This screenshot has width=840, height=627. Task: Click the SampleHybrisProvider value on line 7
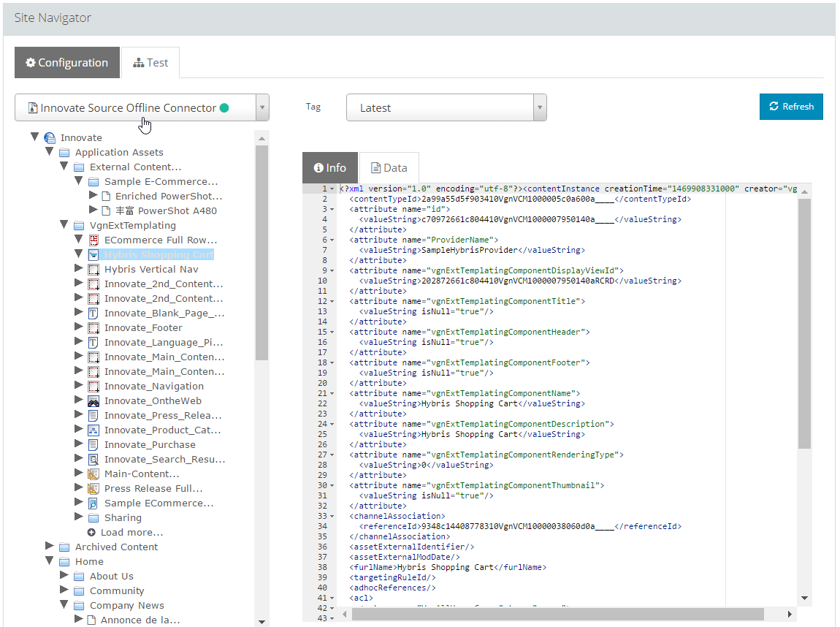tap(469, 250)
